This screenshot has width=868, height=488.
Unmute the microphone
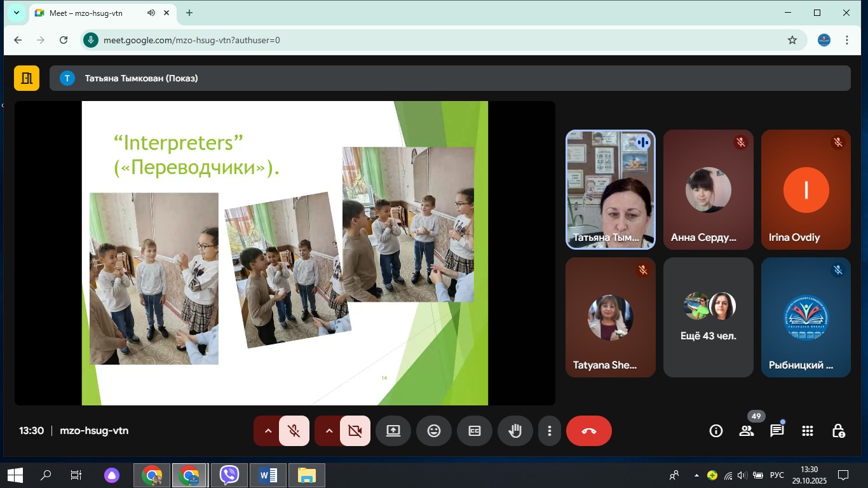click(294, 431)
